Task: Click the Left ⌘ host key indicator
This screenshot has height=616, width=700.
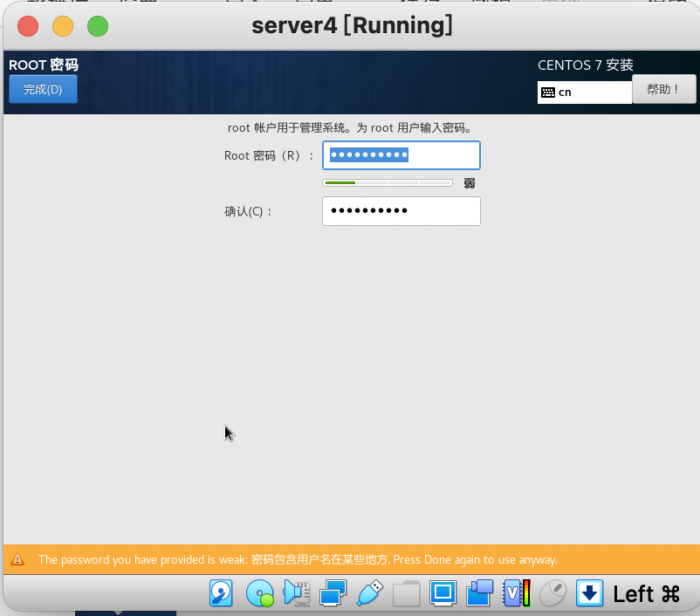Action: 646,594
